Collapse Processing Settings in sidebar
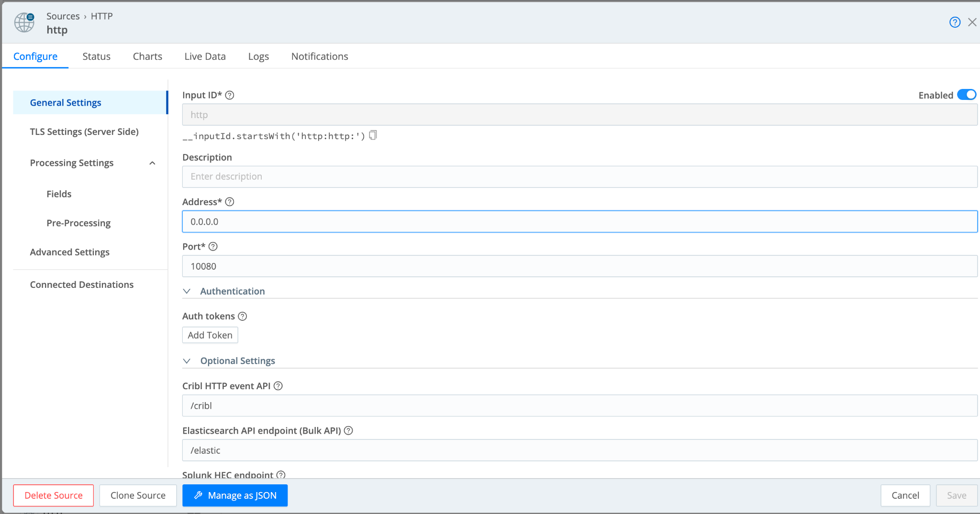This screenshot has width=980, height=514. click(x=152, y=163)
